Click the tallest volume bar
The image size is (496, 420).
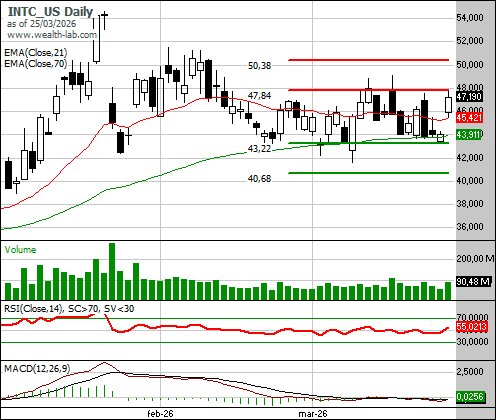point(112,271)
